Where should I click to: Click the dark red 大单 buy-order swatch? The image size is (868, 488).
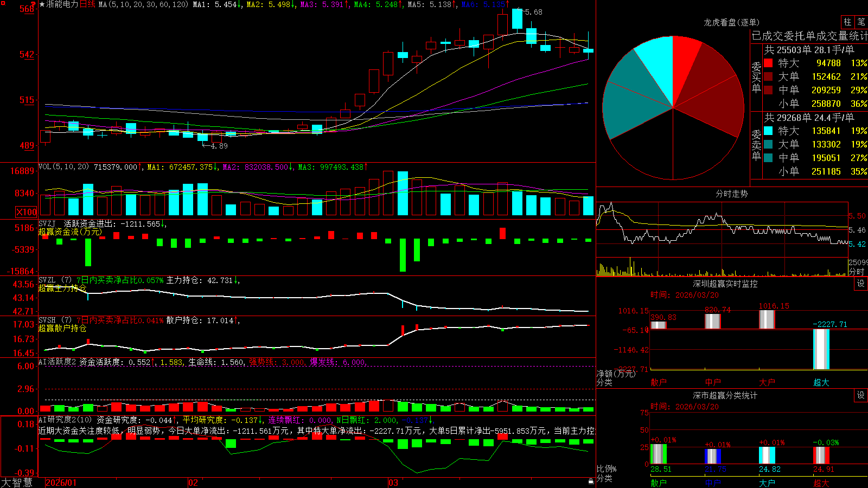tap(768, 76)
